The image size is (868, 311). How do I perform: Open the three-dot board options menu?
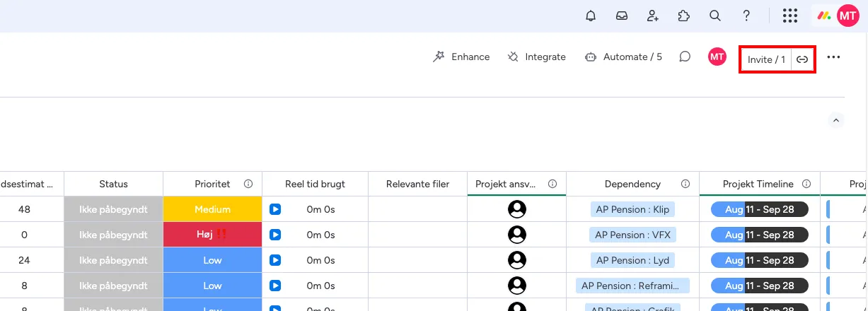833,57
